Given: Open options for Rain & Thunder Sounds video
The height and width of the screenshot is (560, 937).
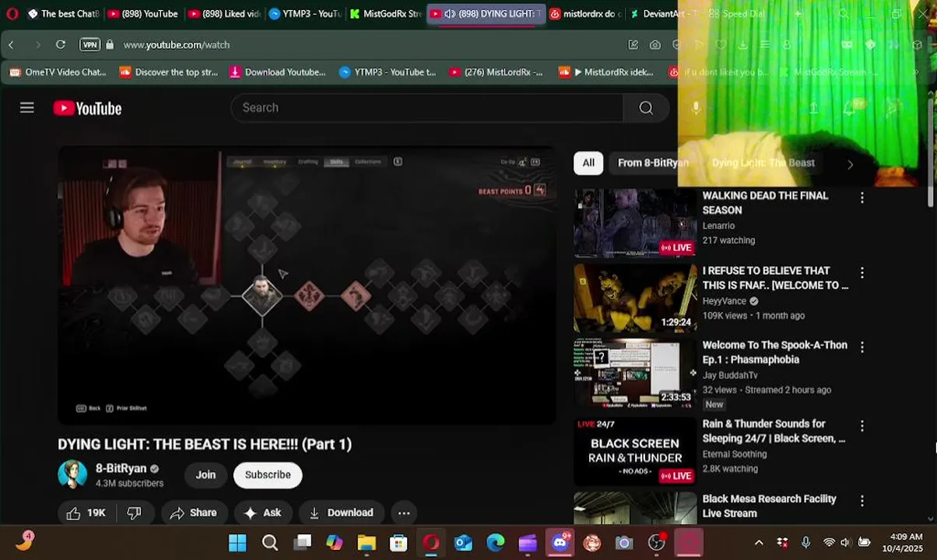Looking at the screenshot, I should click(862, 425).
